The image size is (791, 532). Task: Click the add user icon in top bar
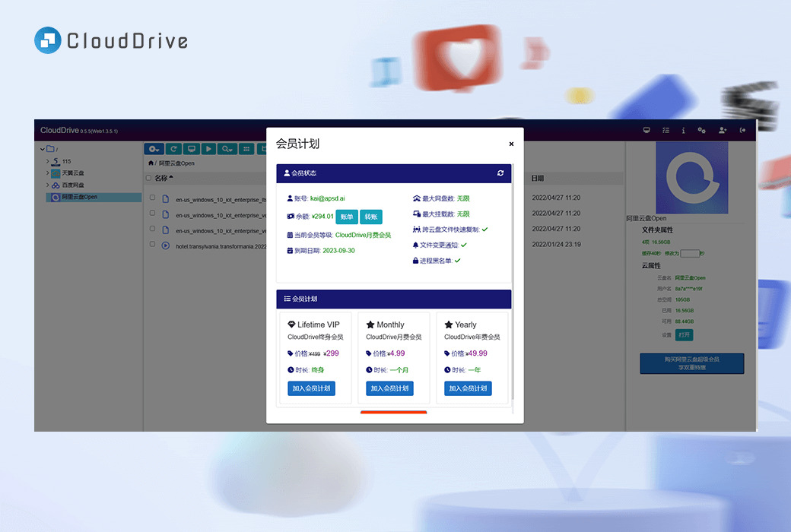tap(722, 130)
